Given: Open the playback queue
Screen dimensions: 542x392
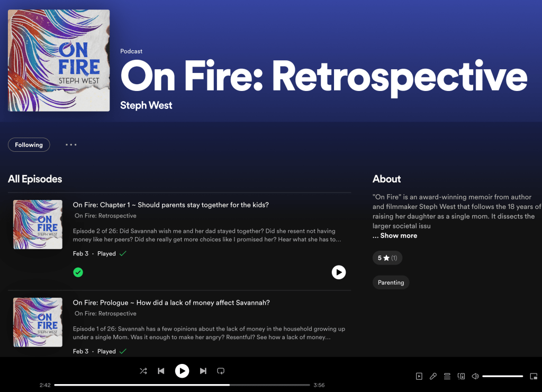Looking at the screenshot, I should pyautogui.click(x=447, y=376).
